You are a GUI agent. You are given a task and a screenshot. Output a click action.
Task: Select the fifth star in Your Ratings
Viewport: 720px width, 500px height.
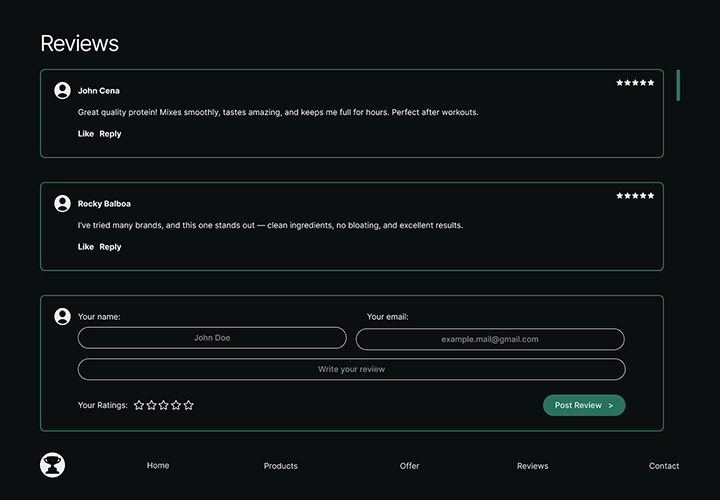188,405
